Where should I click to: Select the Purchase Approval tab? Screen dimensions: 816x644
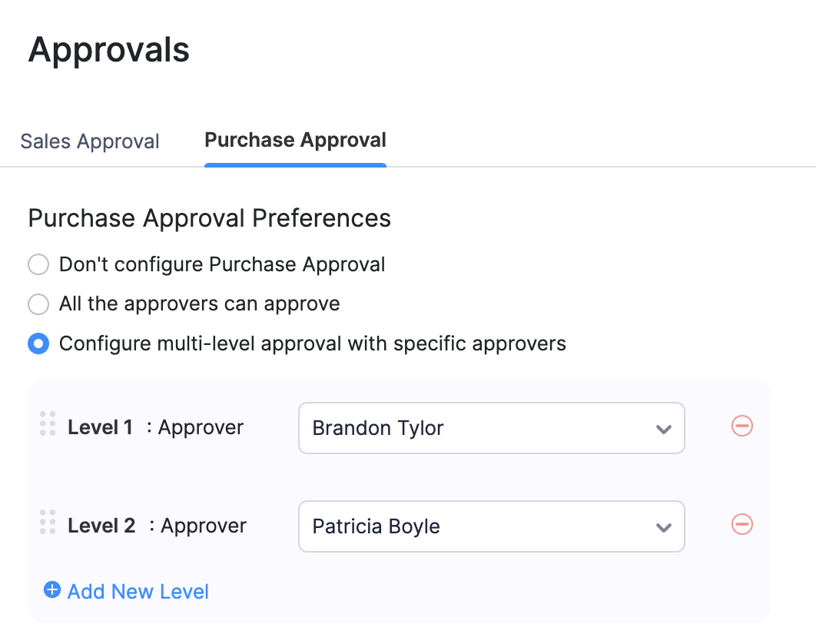click(294, 140)
